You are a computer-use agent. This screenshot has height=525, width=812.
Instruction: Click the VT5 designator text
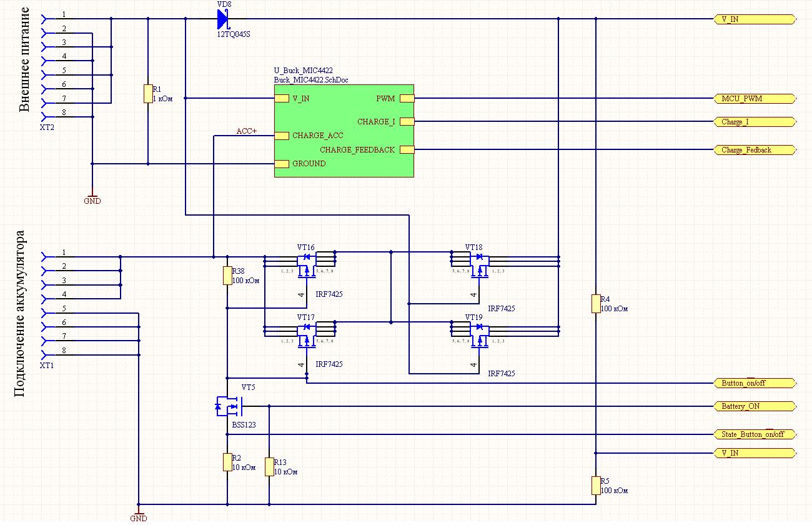[x=248, y=387]
